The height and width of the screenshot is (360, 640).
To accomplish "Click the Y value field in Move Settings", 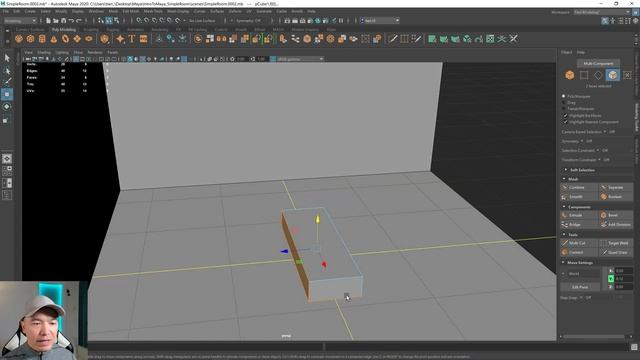I will (x=624, y=279).
